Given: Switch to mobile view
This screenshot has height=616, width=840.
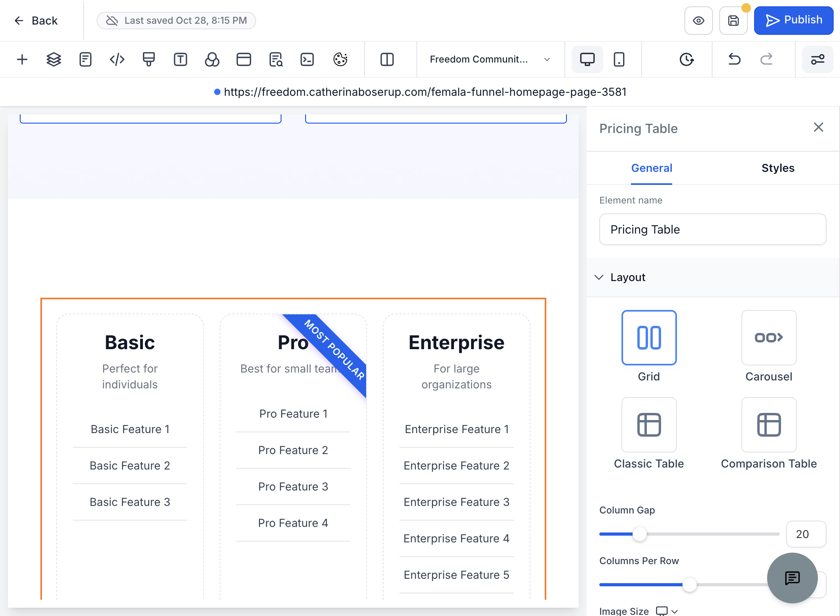Looking at the screenshot, I should click(x=619, y=59).
